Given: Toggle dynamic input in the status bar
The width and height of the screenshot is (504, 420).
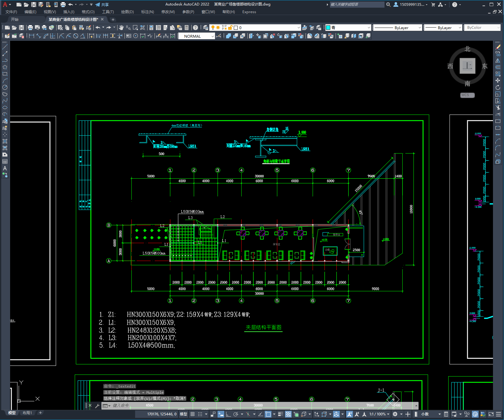Looking at the screenshot, I should click(x=221, y=414).
